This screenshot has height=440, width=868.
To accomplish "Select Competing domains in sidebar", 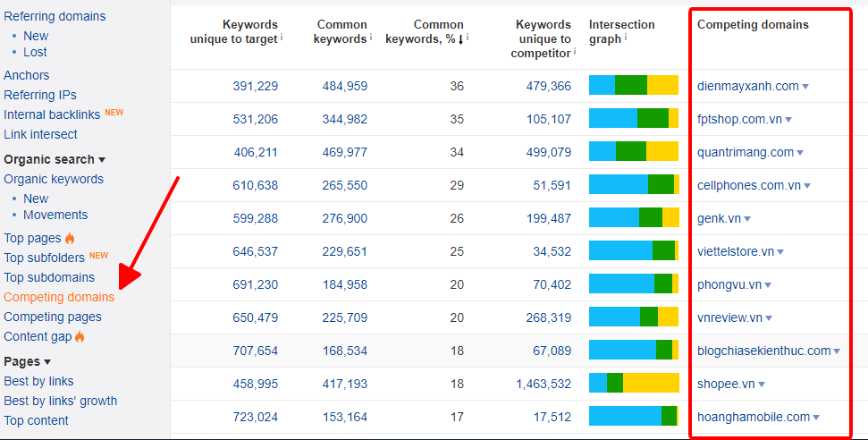I will coord(59,298).
